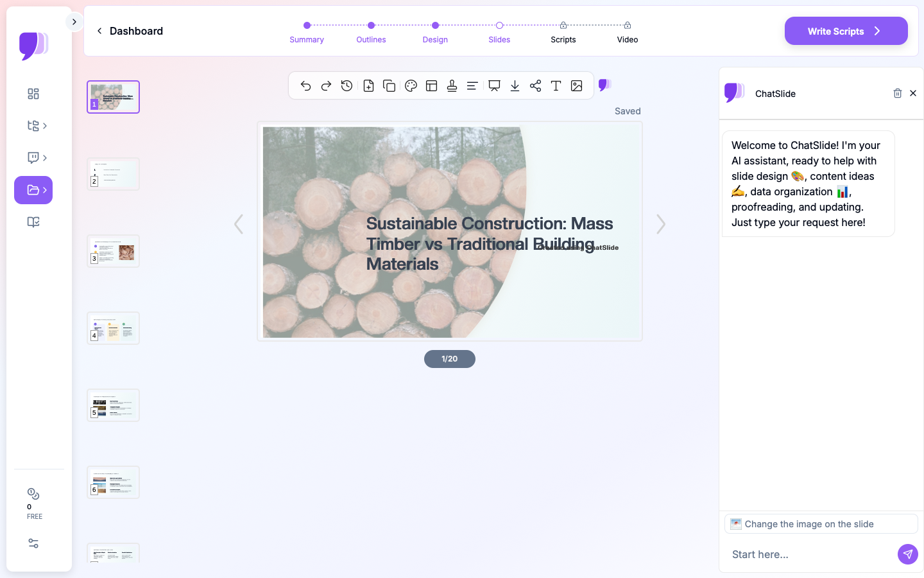Switch to the Design step
924x578 pixels.
[435, 32]
